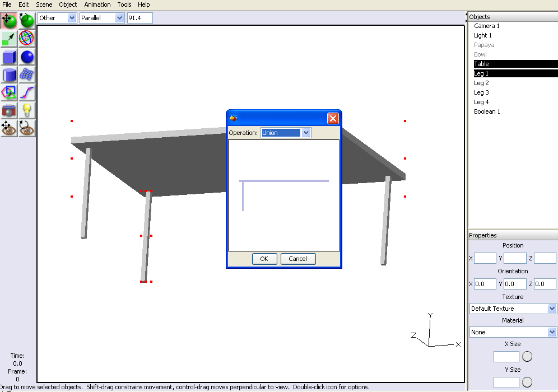Open the Scene menu

pyautogui.click(x=44, y=4)
